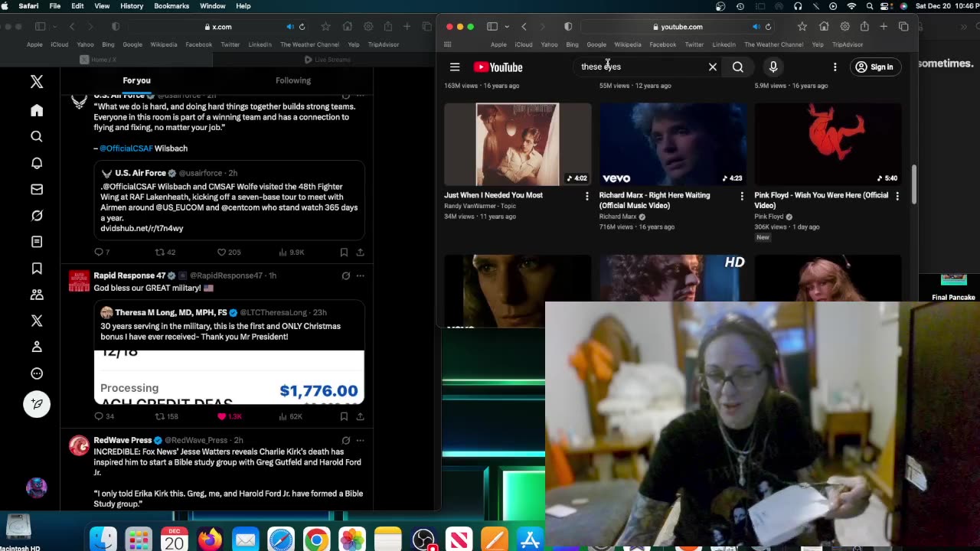Click Grok icon on Rapid Response 47 post
Image resolution: width=980 pixels, height=551 pixels.
click(x=346, y=275)
